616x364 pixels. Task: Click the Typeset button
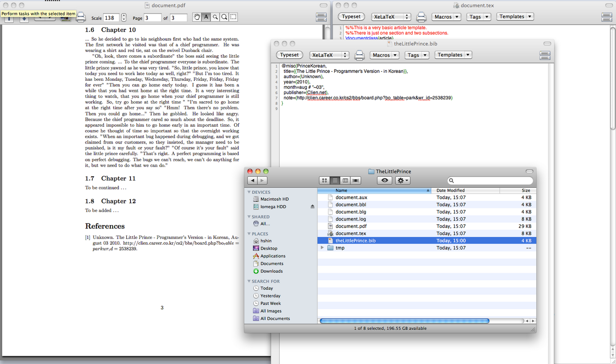click(290, 55)
